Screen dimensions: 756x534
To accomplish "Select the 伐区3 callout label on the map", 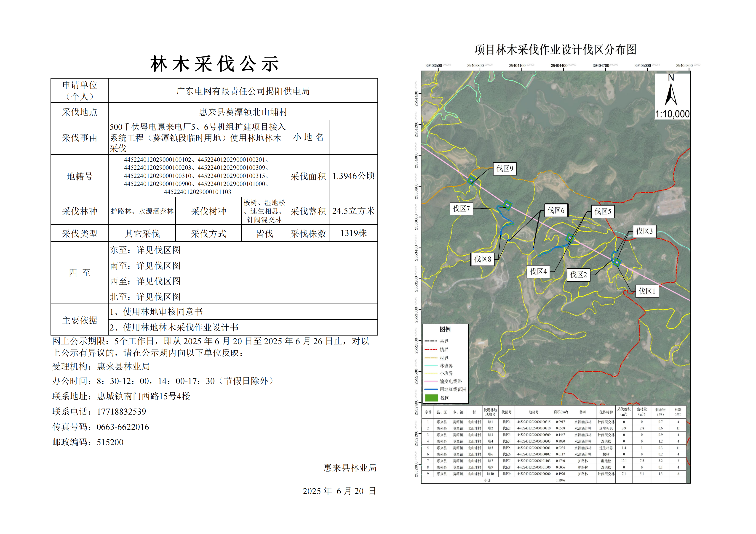I will coord(644,231).
